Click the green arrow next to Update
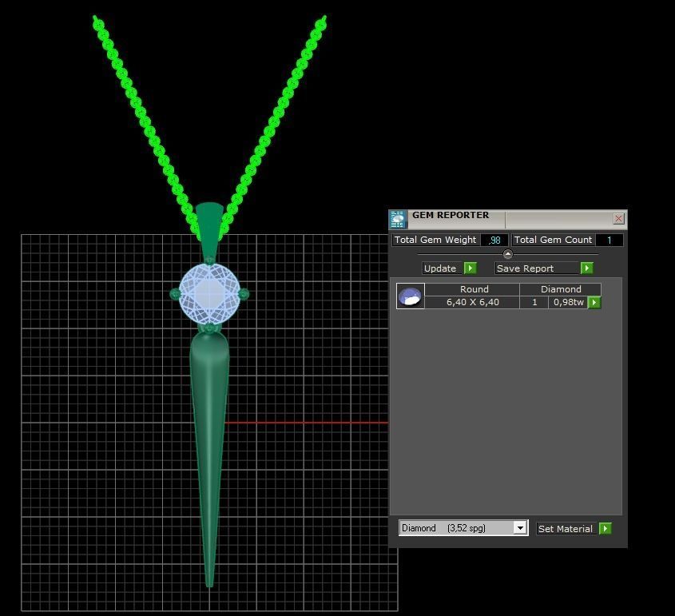 point(470,268)
